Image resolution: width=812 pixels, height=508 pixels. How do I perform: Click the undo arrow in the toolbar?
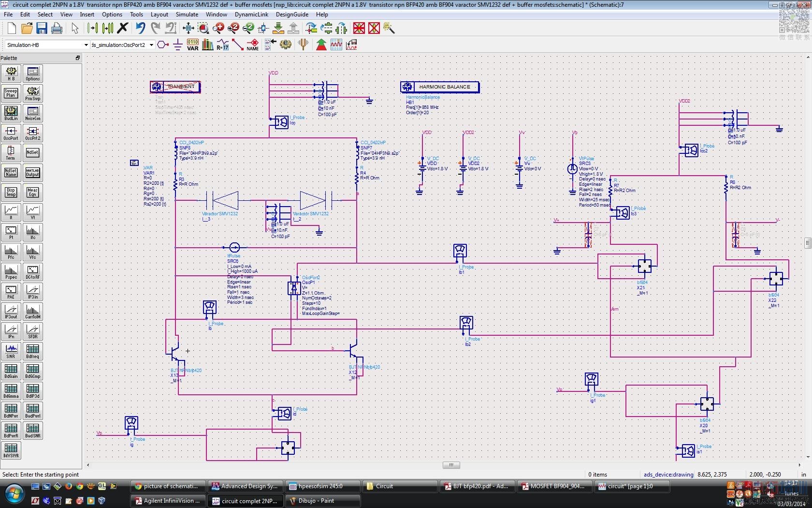pyautogui.click(x=140, y=29)
